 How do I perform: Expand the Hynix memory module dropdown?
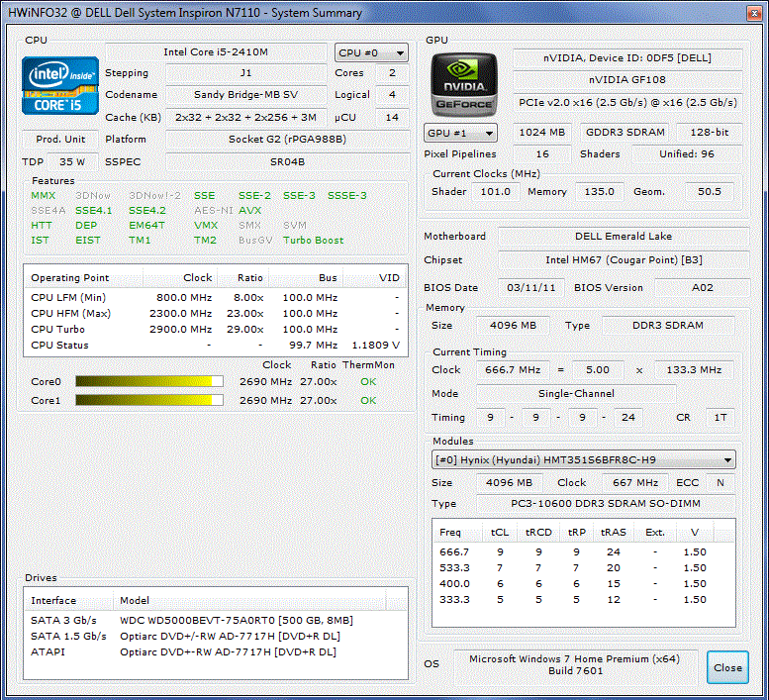584,460
